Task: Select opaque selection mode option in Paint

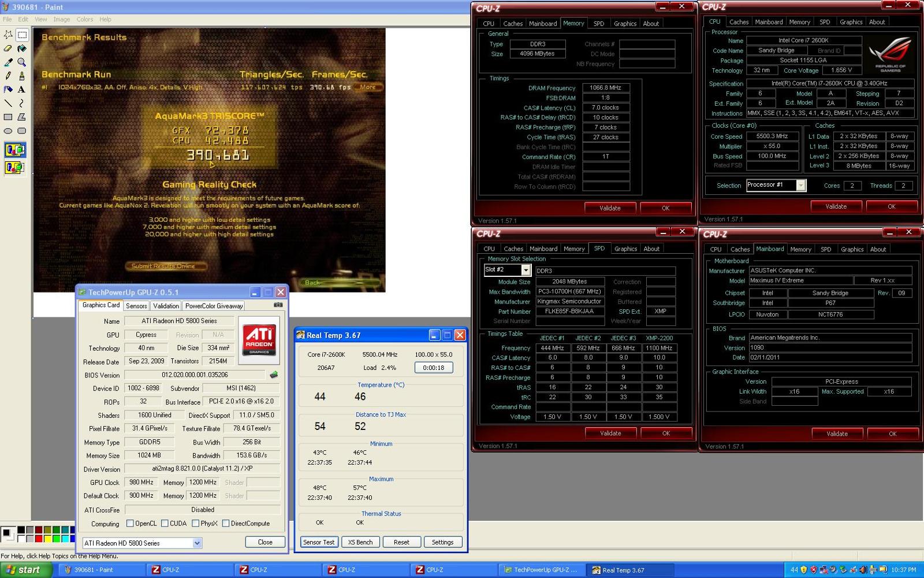Action: coord(15,150)
